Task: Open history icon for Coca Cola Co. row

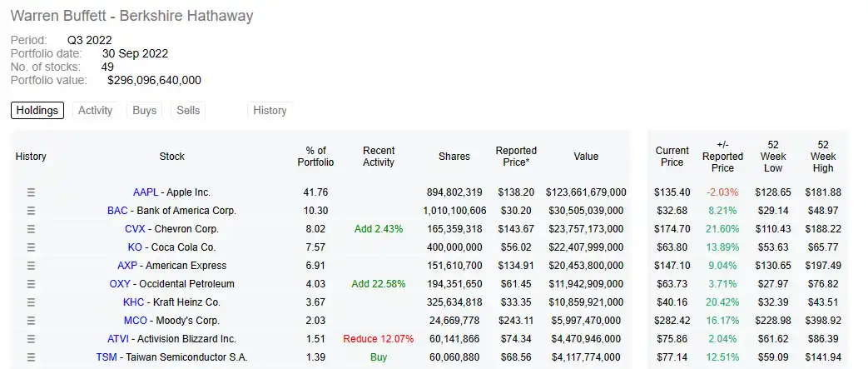Action: point(31,247)
